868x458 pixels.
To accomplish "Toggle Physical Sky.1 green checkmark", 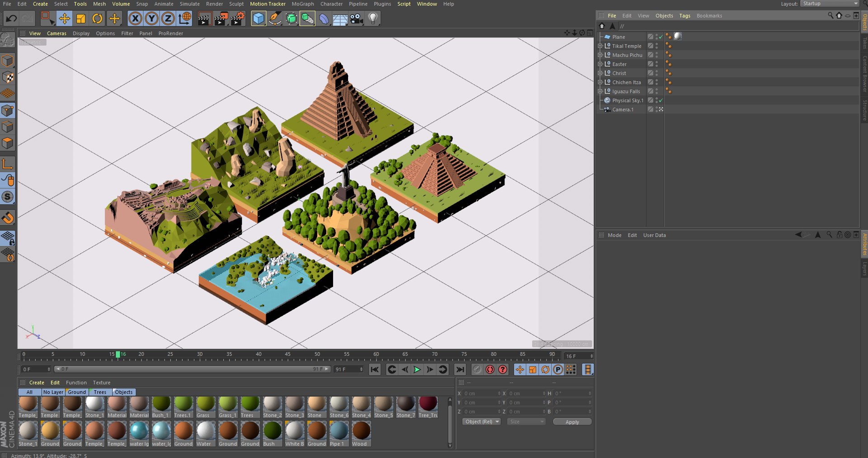I will [x=661, y=100].
